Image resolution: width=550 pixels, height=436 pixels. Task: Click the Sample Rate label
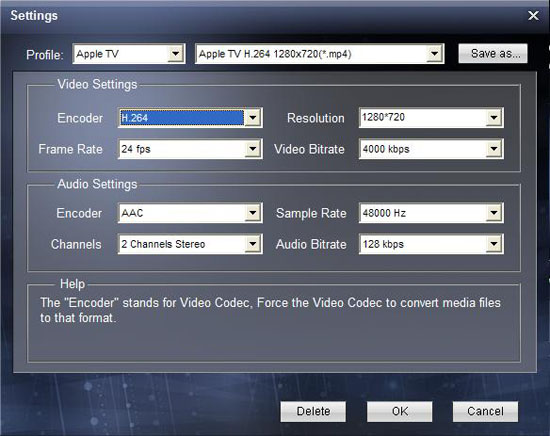tap(311, 213)
